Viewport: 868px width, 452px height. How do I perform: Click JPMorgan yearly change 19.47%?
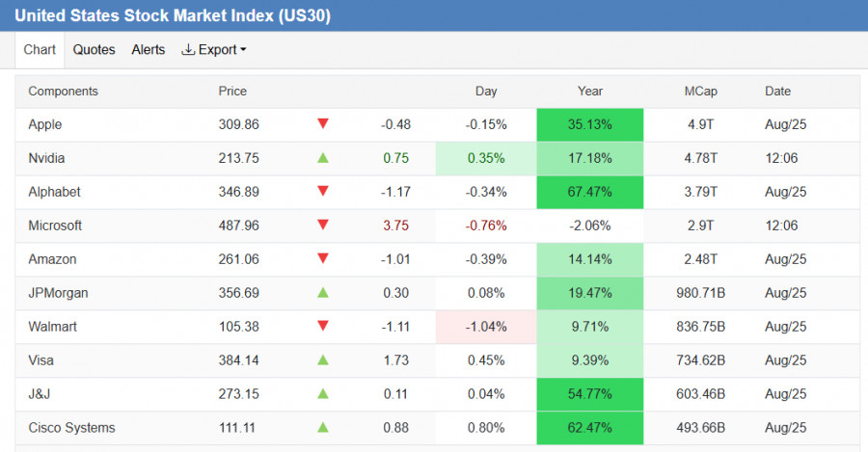[x=590, y=293]
